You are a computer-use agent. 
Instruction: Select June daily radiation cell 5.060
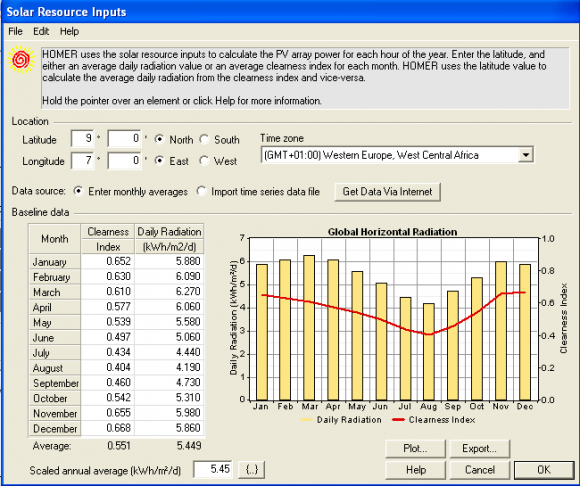[x=169, y=337]
